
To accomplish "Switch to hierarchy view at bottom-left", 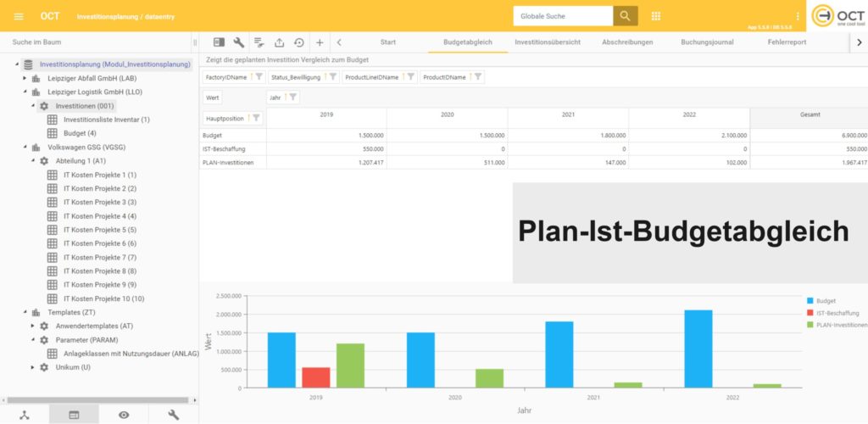I will click(x=25, y=415).
